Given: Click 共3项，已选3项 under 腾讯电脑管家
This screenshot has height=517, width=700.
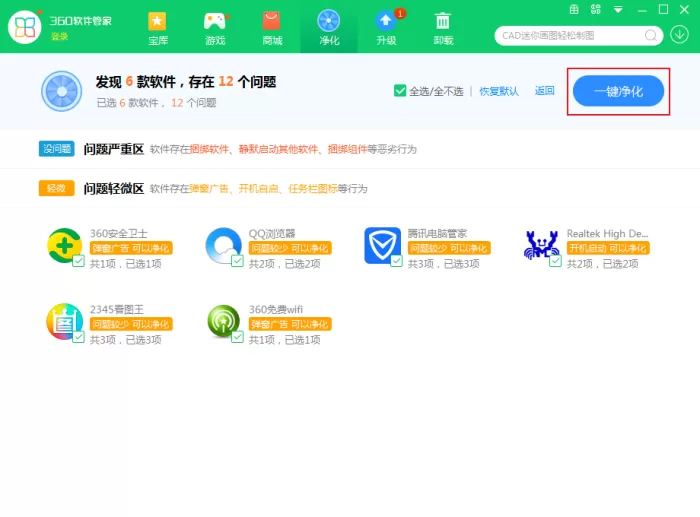Looking at the screenshot, I should tap(443, 264).
